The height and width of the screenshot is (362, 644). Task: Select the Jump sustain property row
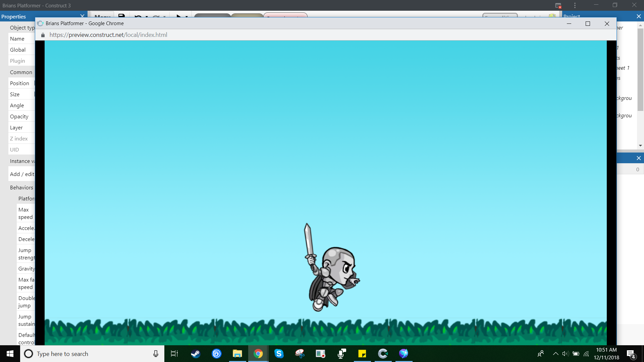(26, 320)
